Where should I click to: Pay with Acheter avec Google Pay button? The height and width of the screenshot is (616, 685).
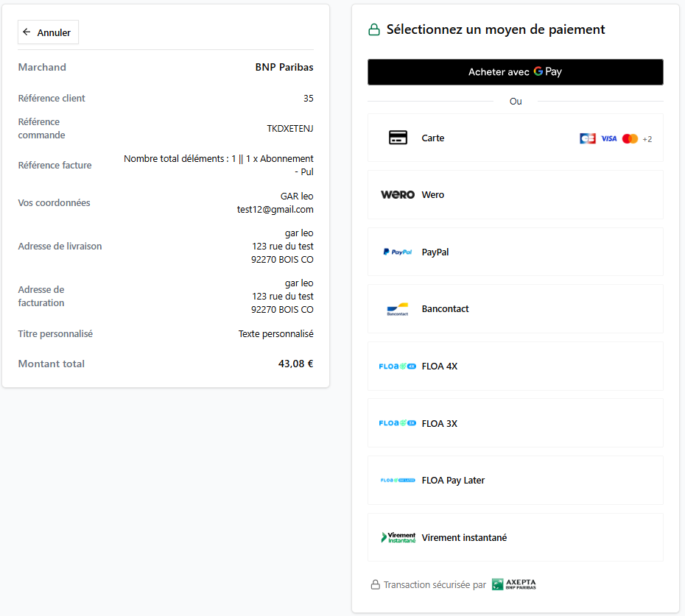[x=515, y=72]
